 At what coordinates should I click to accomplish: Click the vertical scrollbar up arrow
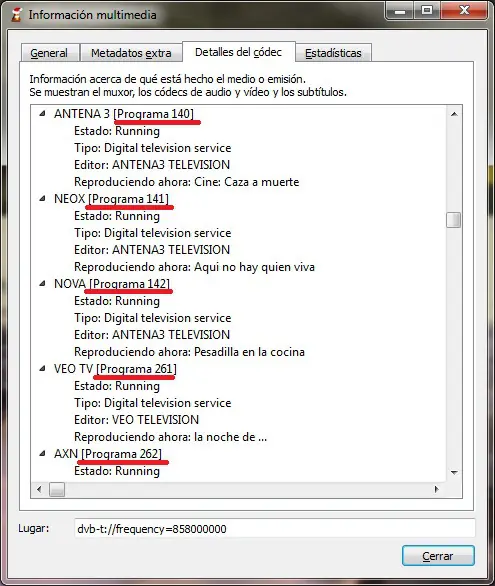tap(454, 114)
